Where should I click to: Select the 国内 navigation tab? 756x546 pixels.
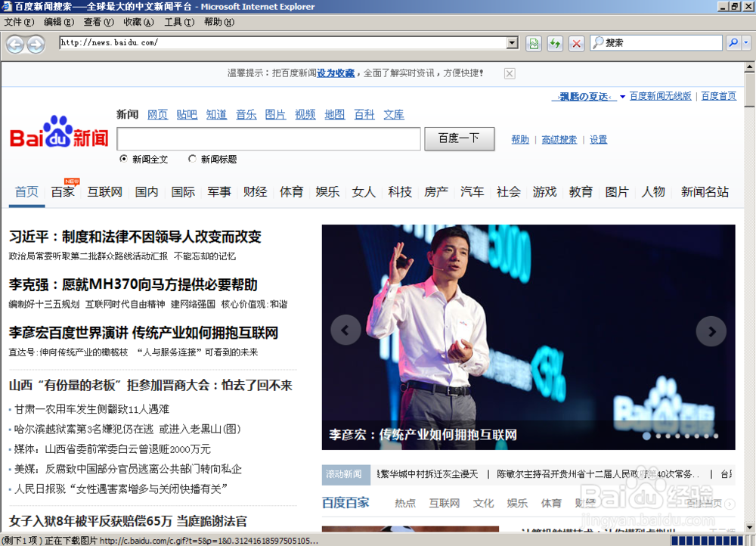click(x=147, y=192)
